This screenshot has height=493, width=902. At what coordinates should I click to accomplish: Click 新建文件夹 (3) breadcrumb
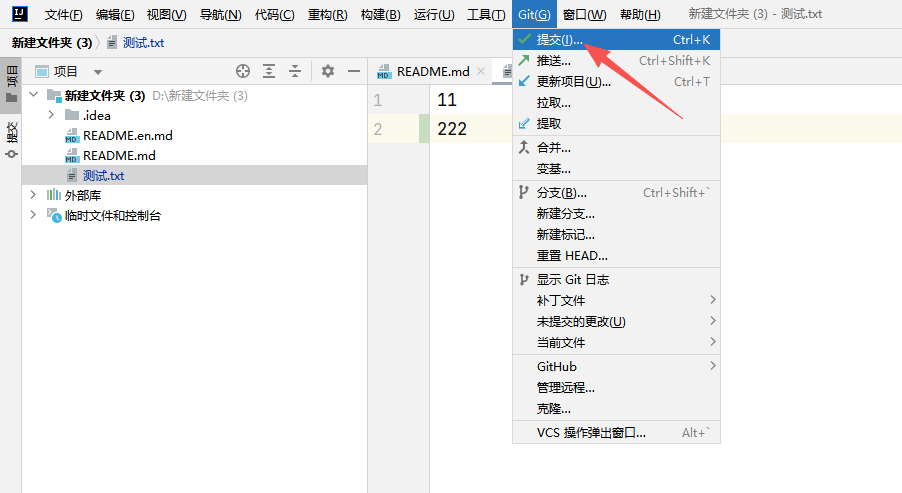coord(52,43)
